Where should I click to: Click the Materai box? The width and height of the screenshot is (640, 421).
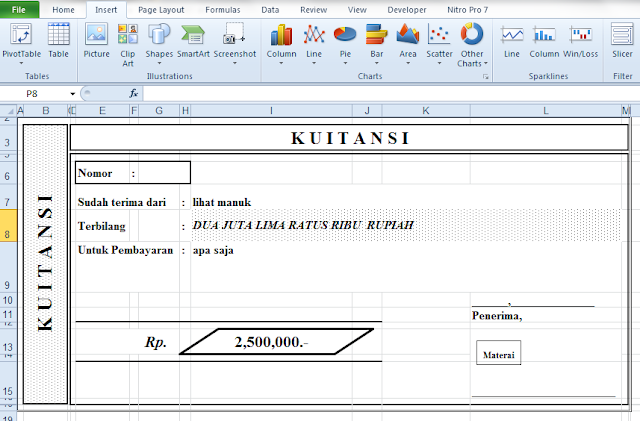[498, 352]
